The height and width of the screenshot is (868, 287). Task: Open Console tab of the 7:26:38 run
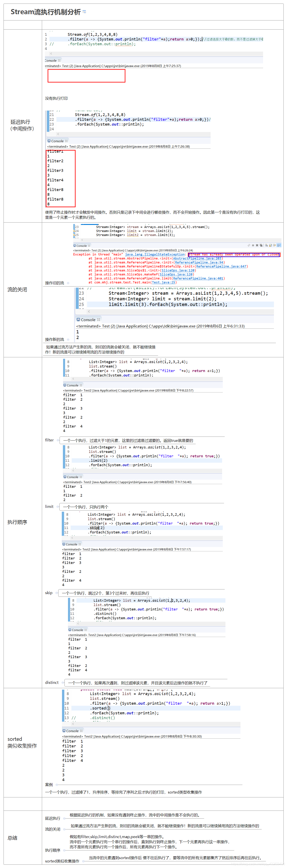point(57,141)
